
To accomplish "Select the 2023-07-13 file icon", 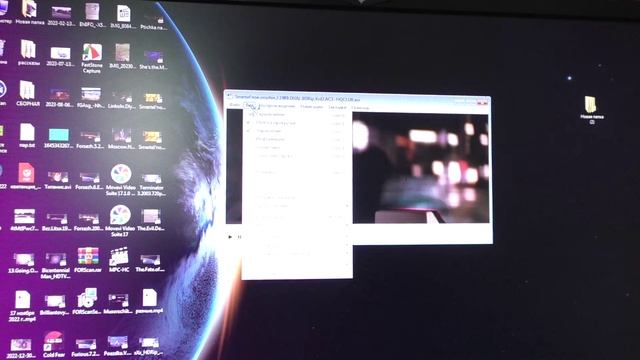I will 60,57.
